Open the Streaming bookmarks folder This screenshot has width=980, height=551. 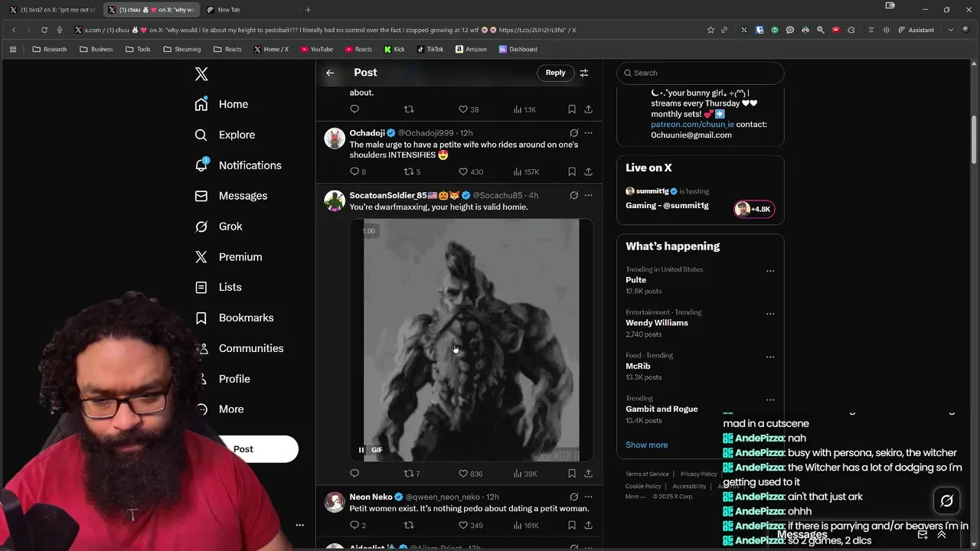coord(181,49)
